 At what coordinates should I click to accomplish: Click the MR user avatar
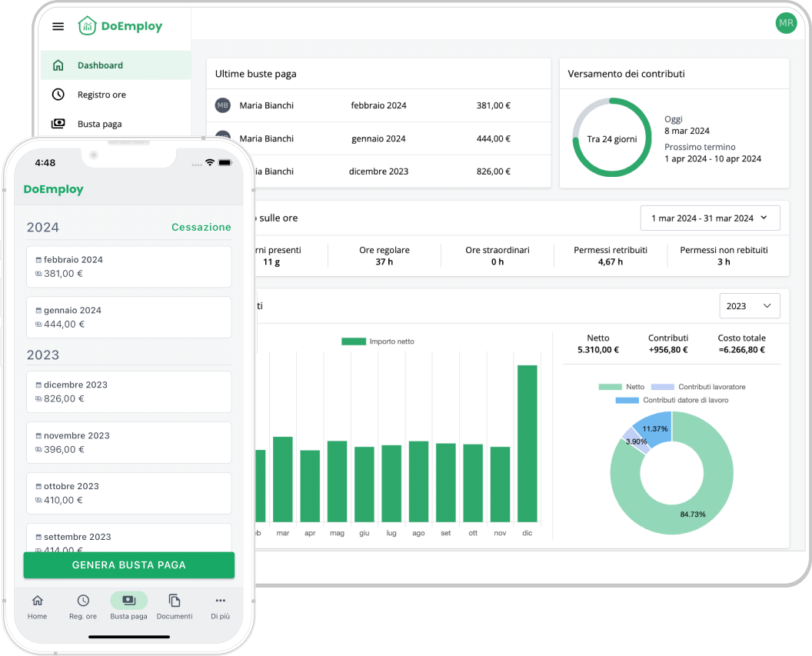pyautogui.click(x=786, y=23)
